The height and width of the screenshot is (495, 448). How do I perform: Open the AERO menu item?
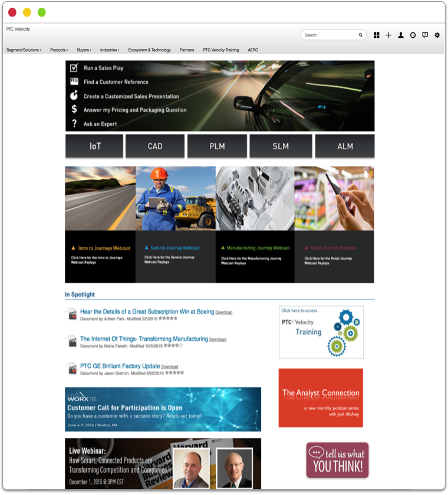[x=253, y=50]
